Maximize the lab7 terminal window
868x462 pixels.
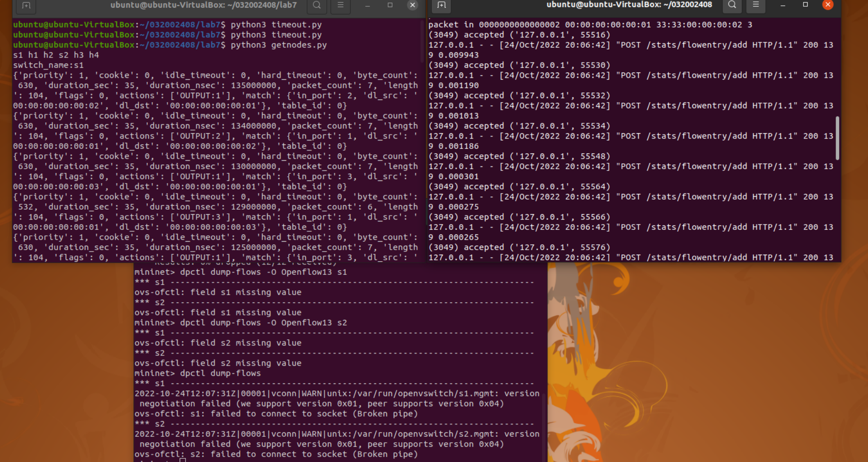point(390,5)
